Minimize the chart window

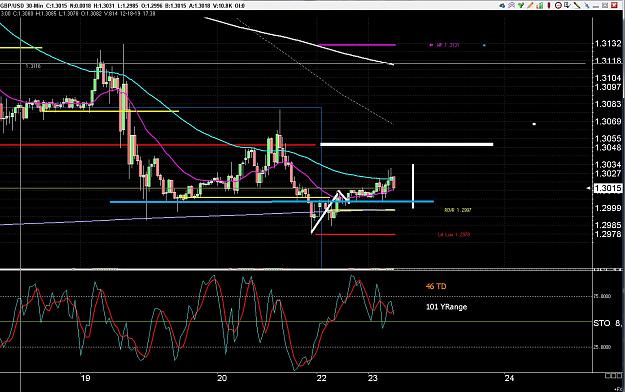(x=596, y=6)
